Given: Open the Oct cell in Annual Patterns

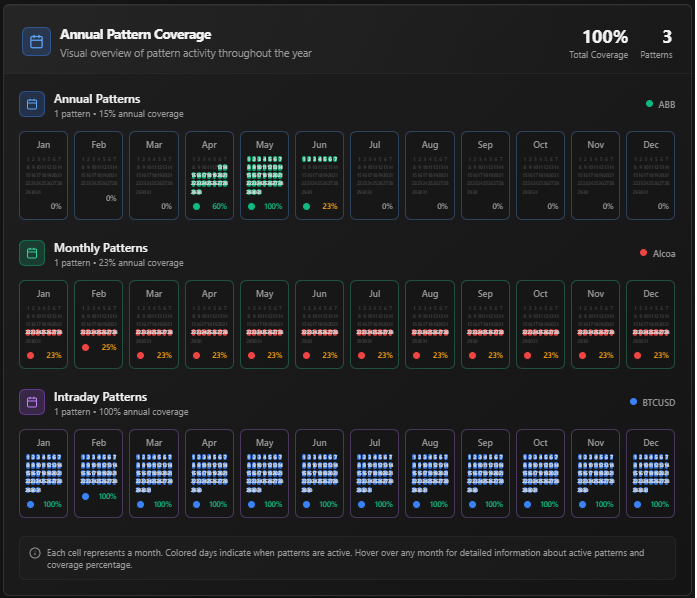Looking at the screenshot, I should pos(541,175).
